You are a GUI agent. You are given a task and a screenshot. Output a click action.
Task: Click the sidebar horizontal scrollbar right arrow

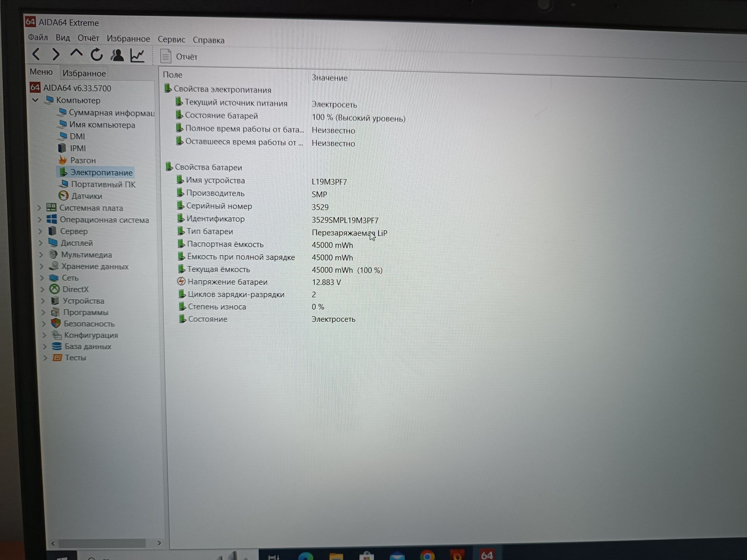159,543
